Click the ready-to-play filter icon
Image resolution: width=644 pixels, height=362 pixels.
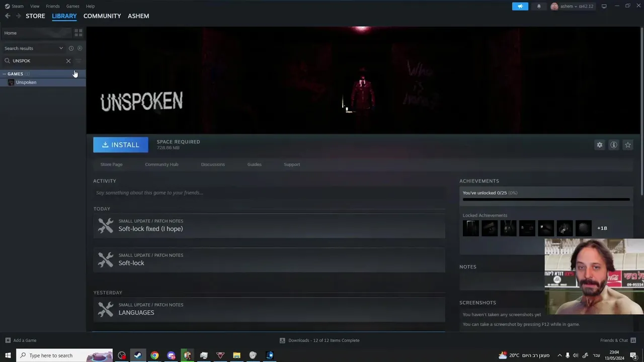79,48
